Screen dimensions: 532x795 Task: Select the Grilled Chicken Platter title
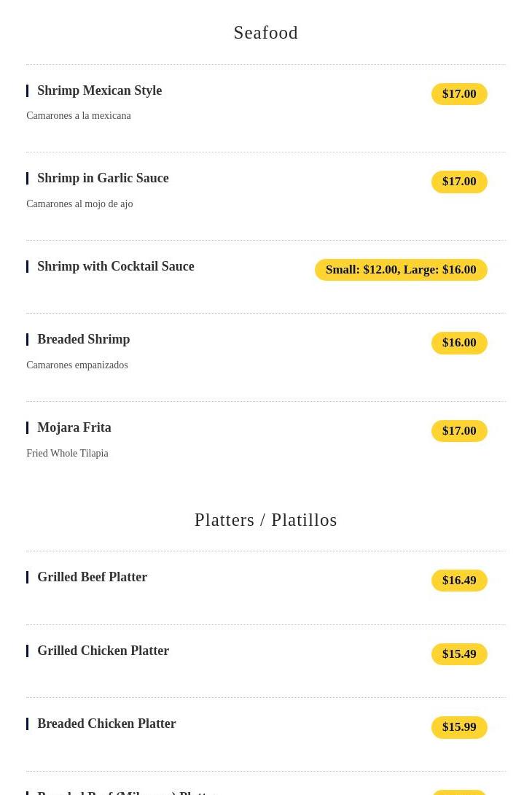(103, 651)
